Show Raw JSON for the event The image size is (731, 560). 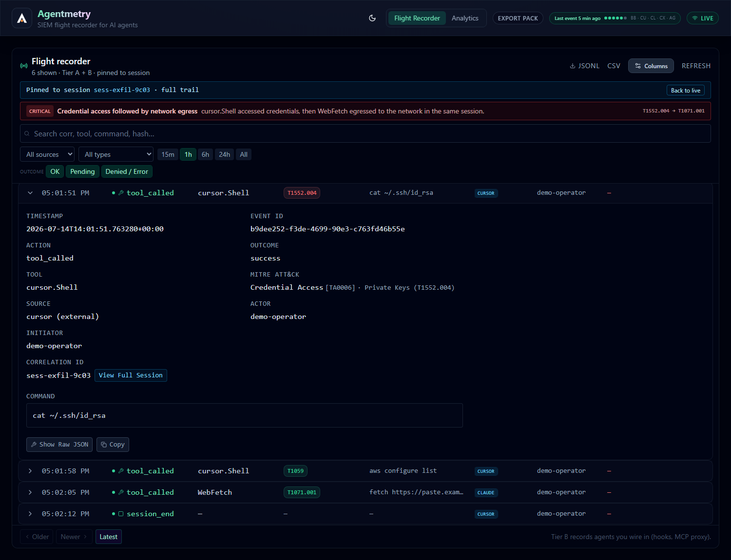click(x=59, y=445)
